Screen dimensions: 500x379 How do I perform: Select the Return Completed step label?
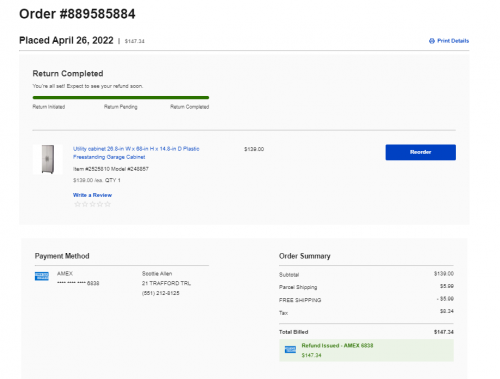pos(190,107)
